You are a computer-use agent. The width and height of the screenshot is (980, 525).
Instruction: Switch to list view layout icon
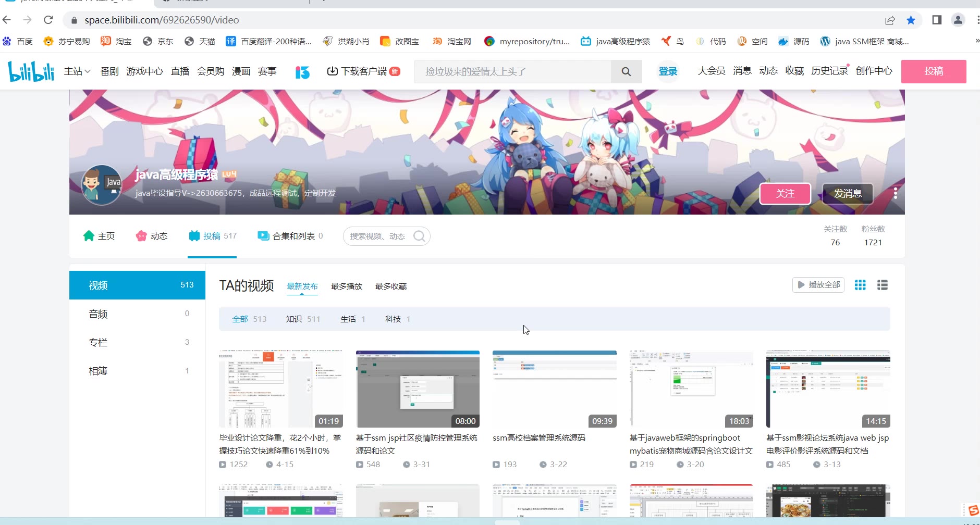(x=883, y=285)
